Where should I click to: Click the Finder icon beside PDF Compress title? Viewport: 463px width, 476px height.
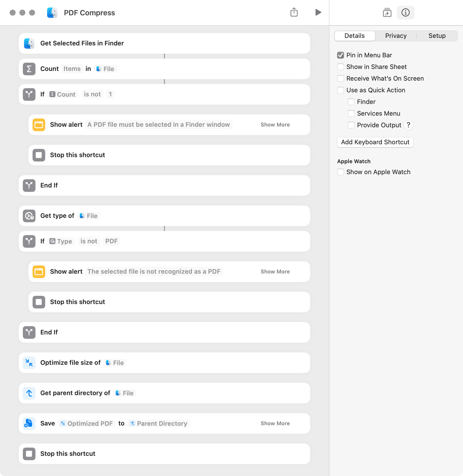(x=52, y=13)
